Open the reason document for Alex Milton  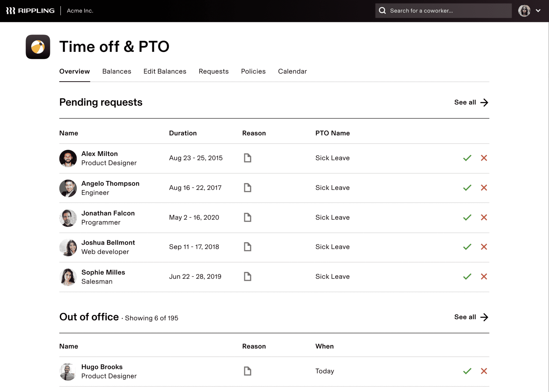coord(247,158)
